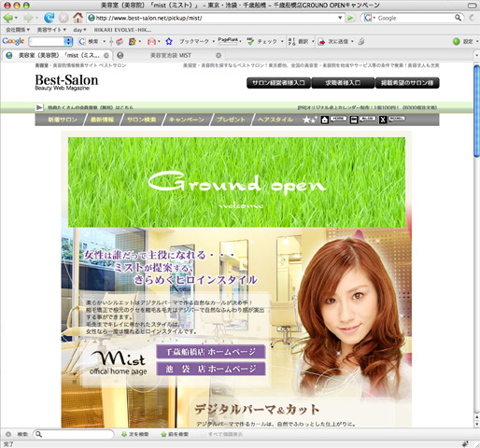480x448 pixels.
Task: Click the spell check チェック button
Action: [261, 41]
